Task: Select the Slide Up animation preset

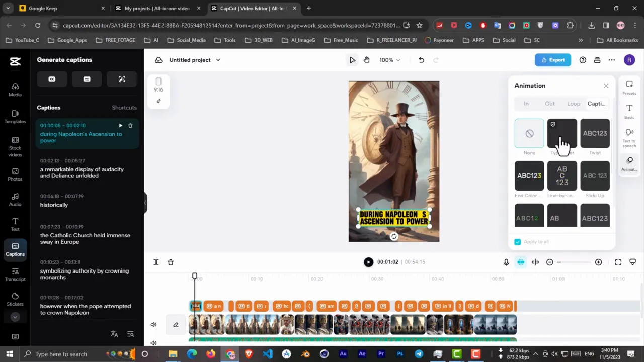Action: tap(595, 176)
